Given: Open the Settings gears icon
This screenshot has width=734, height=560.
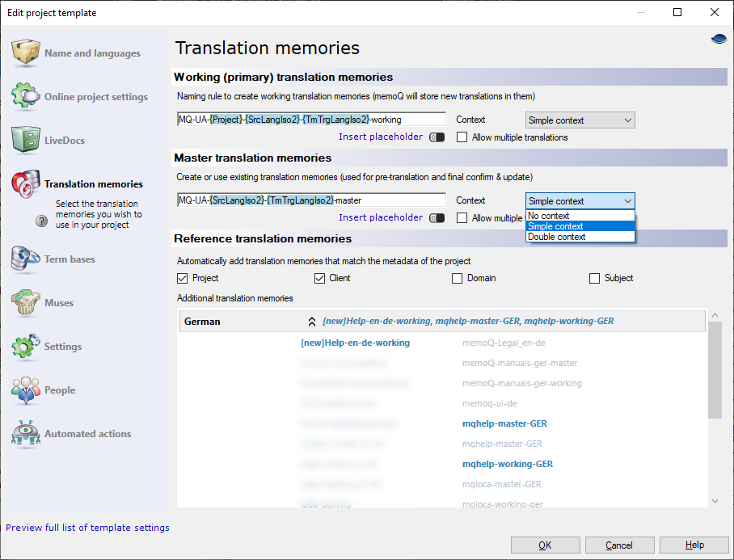Looking at the screenshot, I should pos(26,346).
